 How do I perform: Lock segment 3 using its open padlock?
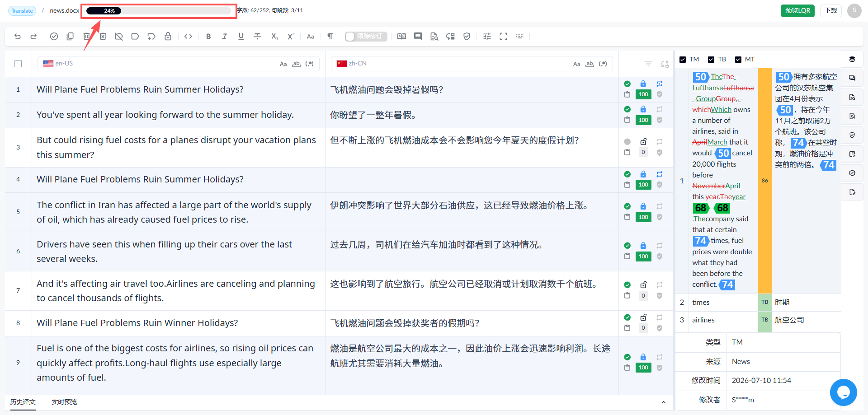[x=643, y=141]
